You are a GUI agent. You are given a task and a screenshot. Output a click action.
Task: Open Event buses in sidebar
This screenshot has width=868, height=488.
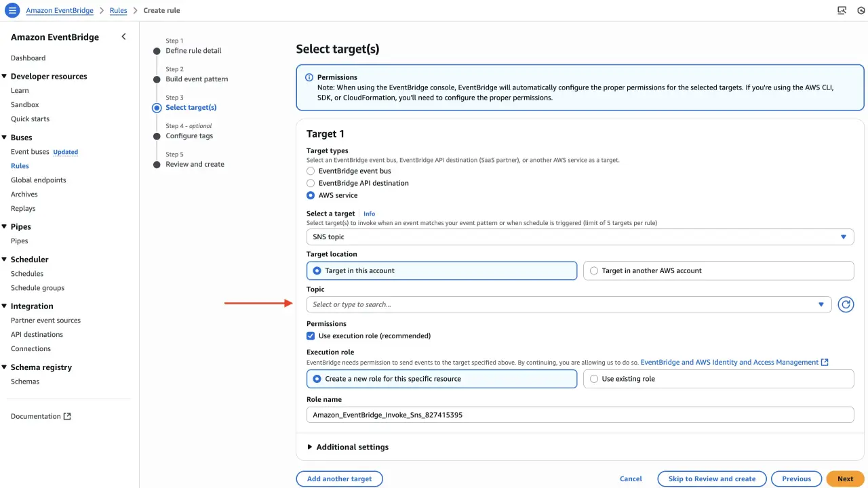(x=30, y=152)
